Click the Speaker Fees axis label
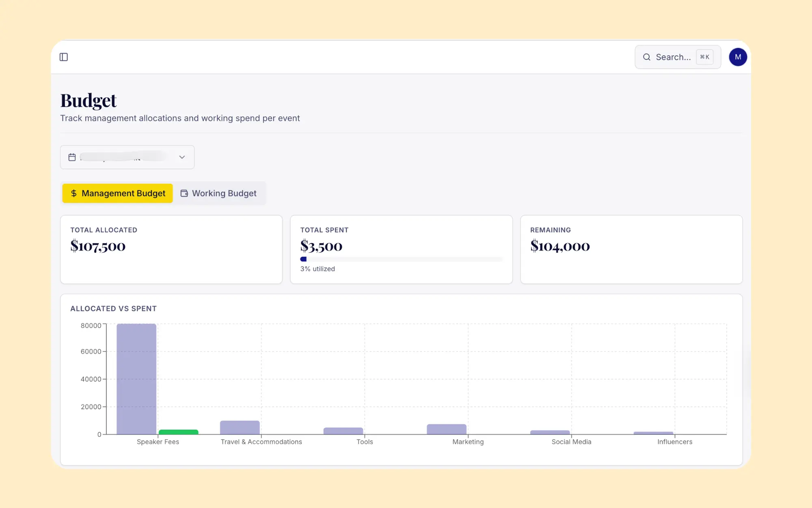Screen dimensions: 812x508 click(x=158, y=442)
